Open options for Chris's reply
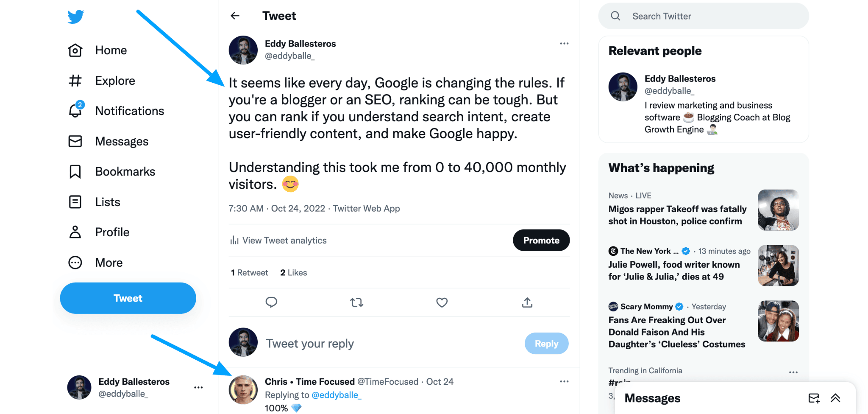The image size is (868, 414). 564,381
